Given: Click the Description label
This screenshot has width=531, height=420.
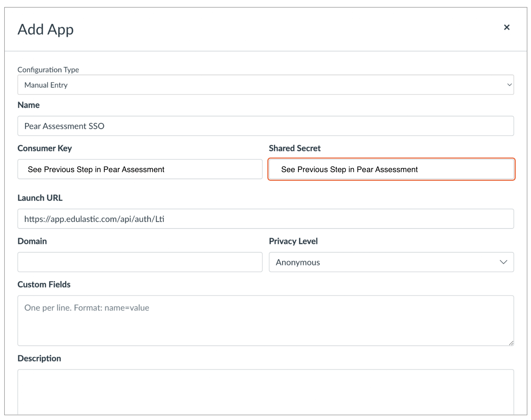Looking at the screenshot, I should coord(39,359).
